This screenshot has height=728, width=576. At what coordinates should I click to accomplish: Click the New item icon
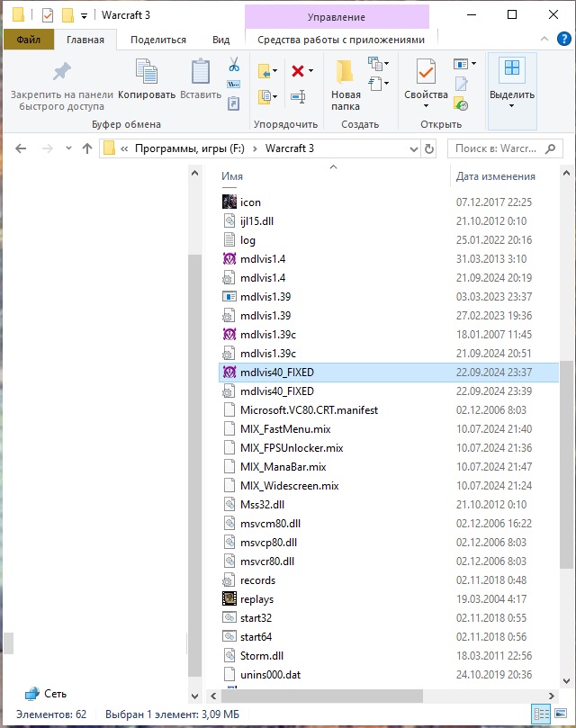[x=375, y=63]
